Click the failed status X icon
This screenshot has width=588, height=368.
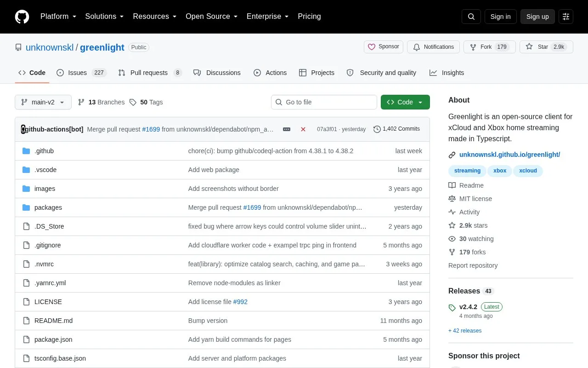click(303, 129)
